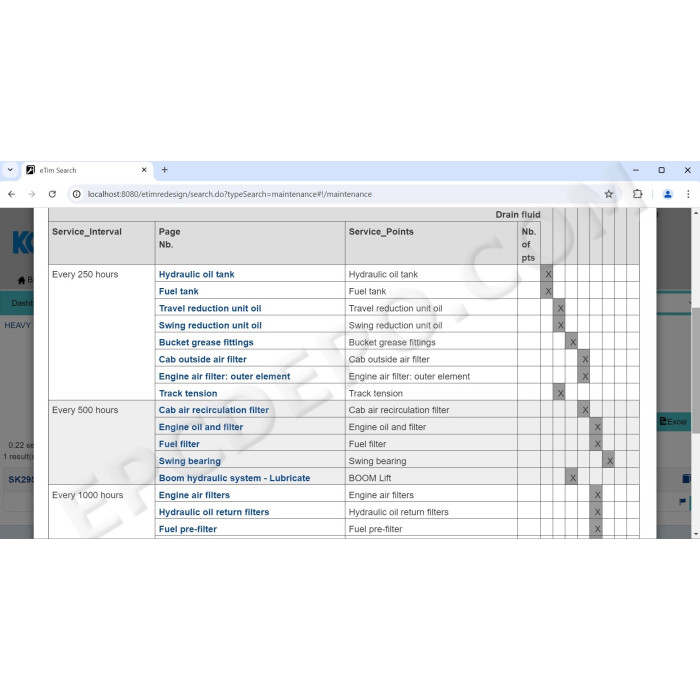Click the Page Nb. column header
700x700 pixels.
tap(250, 243)
